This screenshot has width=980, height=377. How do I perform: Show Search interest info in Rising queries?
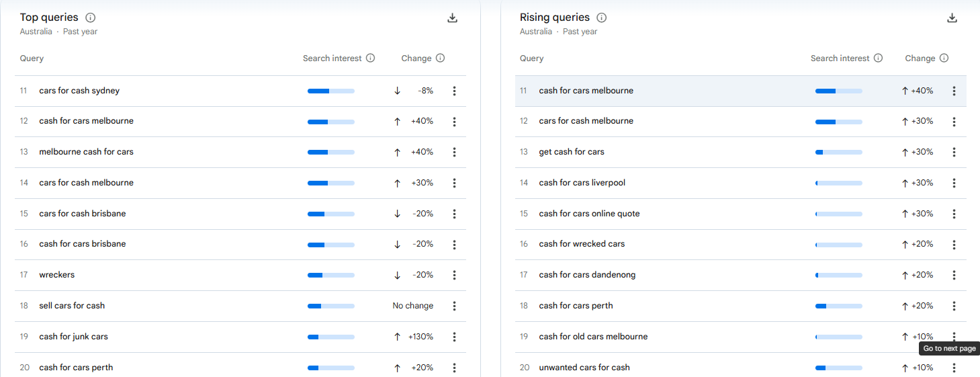point(878,58)
